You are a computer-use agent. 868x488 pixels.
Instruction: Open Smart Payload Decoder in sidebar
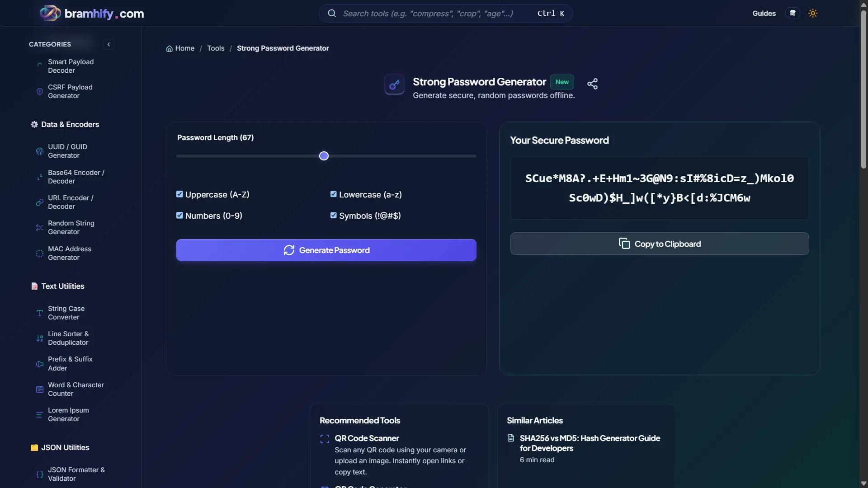click(71, 66)
